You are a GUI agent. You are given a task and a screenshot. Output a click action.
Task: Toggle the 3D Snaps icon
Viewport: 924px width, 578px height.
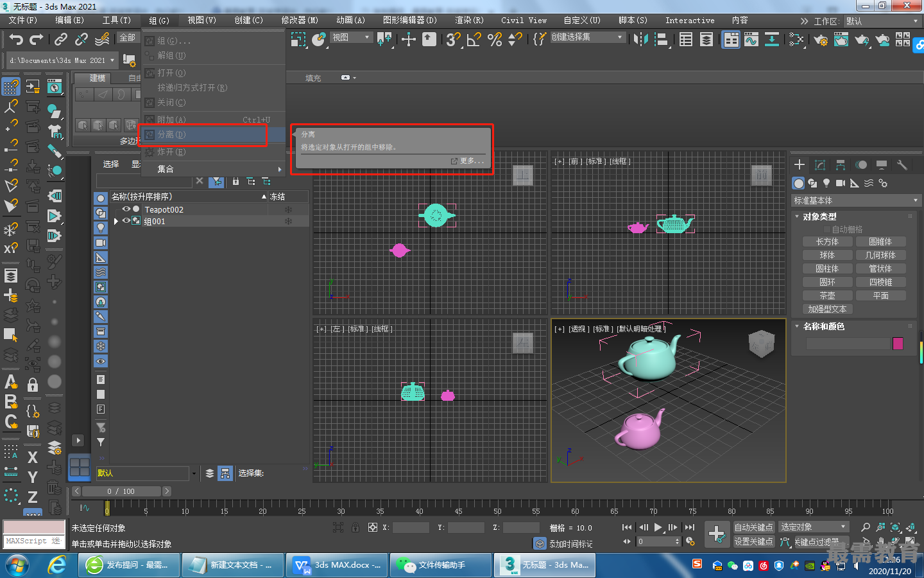(x=454, y=40)
